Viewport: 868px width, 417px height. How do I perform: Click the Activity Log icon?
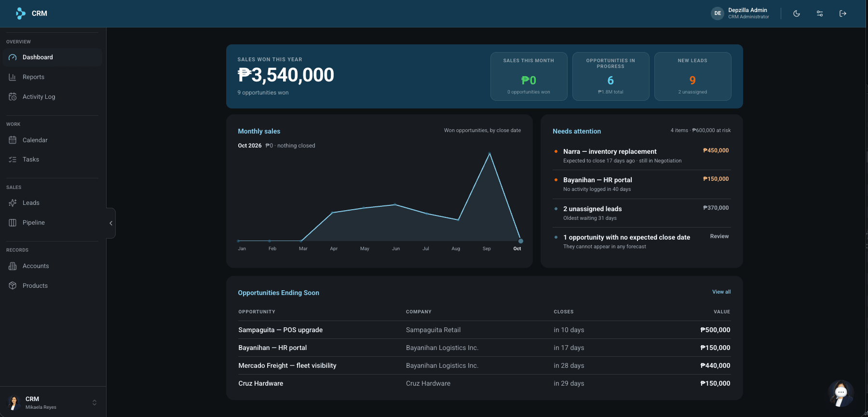(x=13, y=97)
